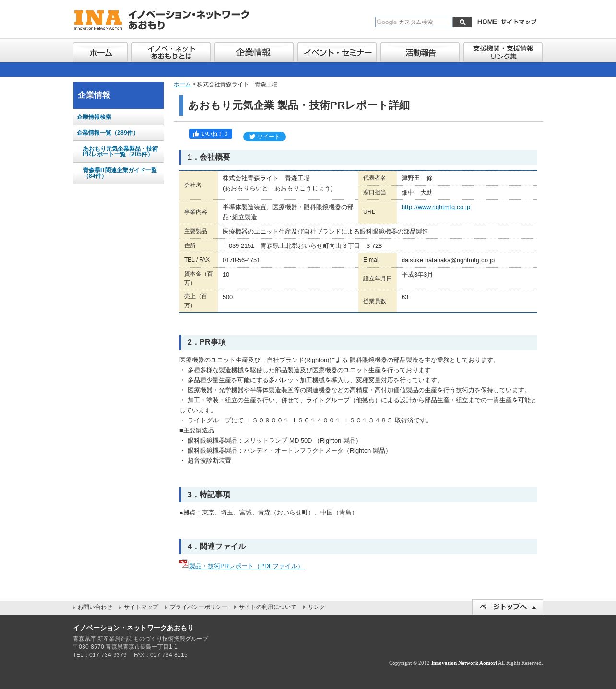Select the ホーム navigation tab
616x689 pixels.
pyautogui.click(x=100, y=52)
